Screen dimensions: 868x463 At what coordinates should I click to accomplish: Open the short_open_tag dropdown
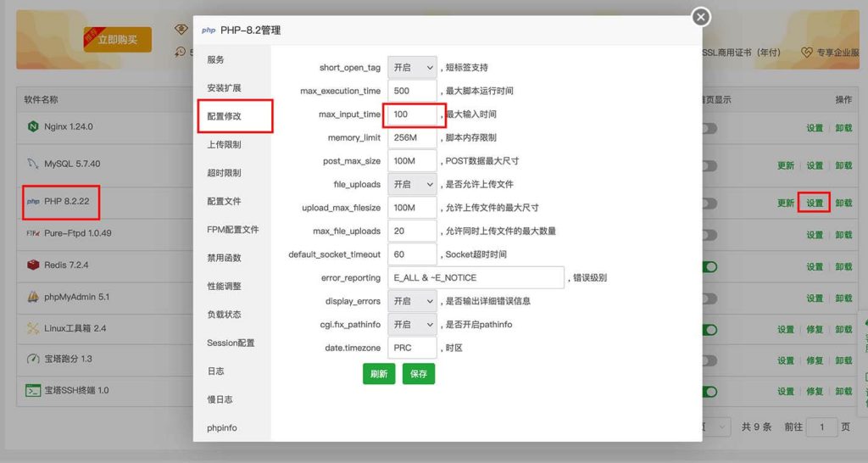[x=413, y=68]
